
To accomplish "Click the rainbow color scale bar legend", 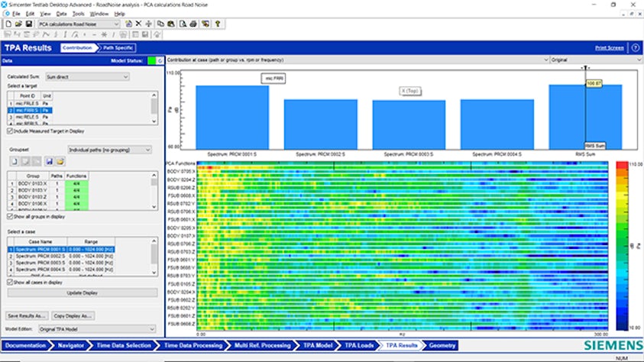I will point(622,246).
